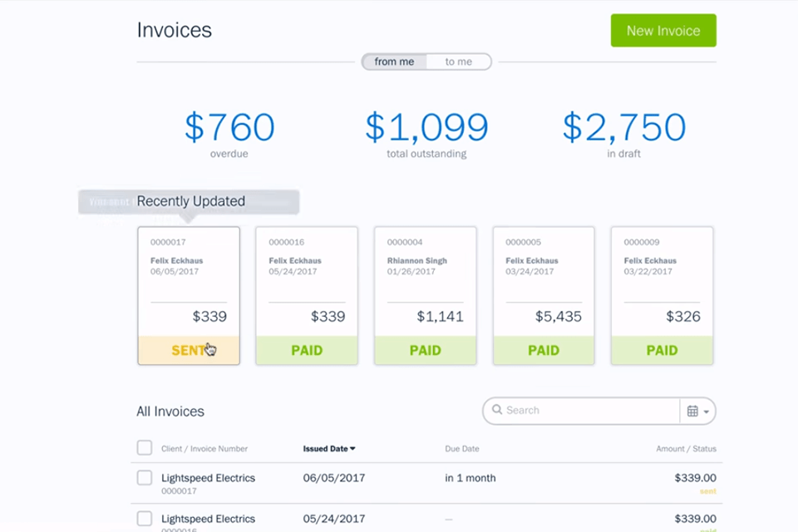The image size is (798, 532).
Task: Open invoice card 0000017 for $339
Action: 189,295
